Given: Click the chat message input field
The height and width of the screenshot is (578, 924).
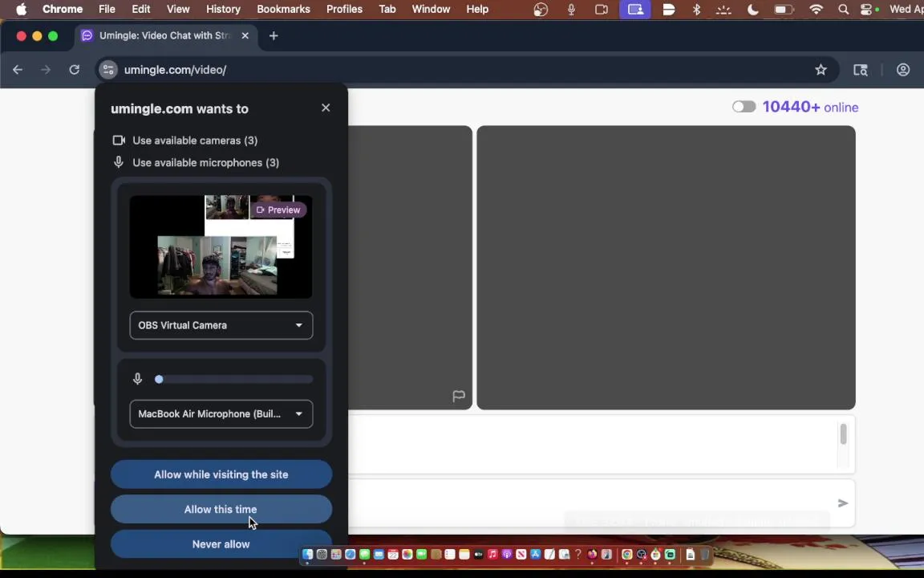Looking at the screenshot, I should tap(590, 503).
